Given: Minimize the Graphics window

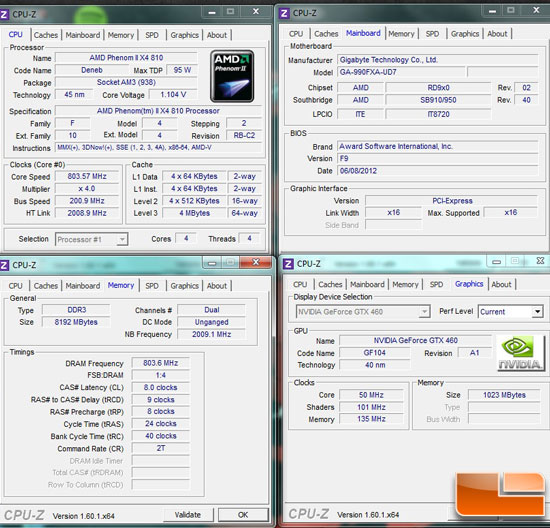Looking at the screenshot, I should (496, 261).
